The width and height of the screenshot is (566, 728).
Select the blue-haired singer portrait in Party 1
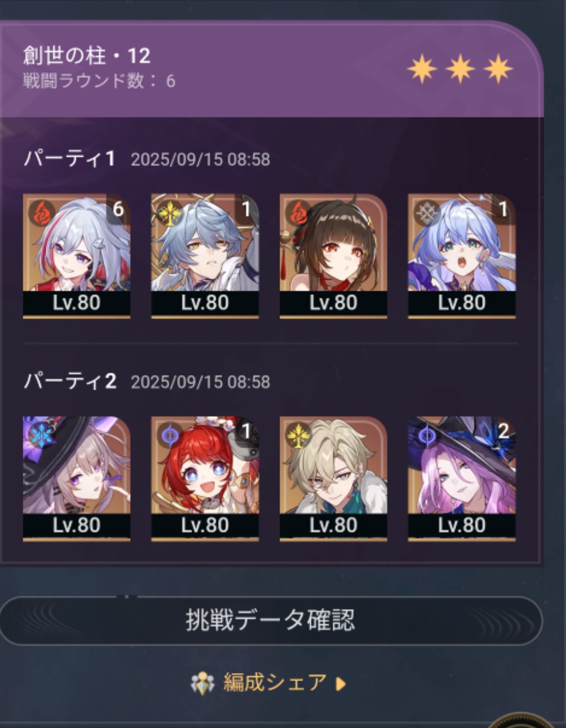[462, 256]
